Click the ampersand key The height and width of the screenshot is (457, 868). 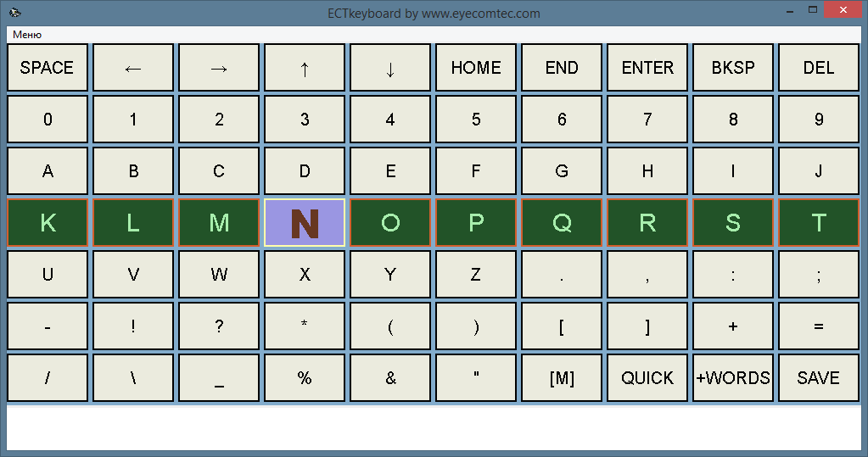pyautogui.click(x=390, y=378)
